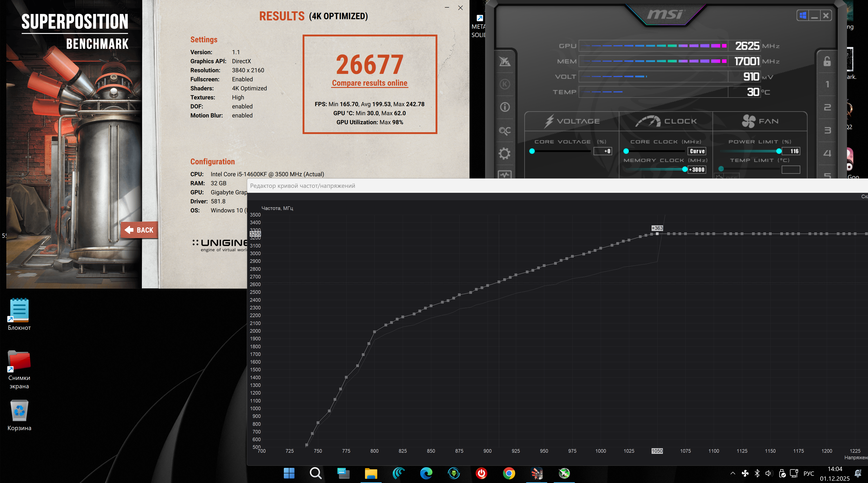The height and width of the screenshot is (483, 868).
Task: Select profile slot 1
Action: coord(827,84)
